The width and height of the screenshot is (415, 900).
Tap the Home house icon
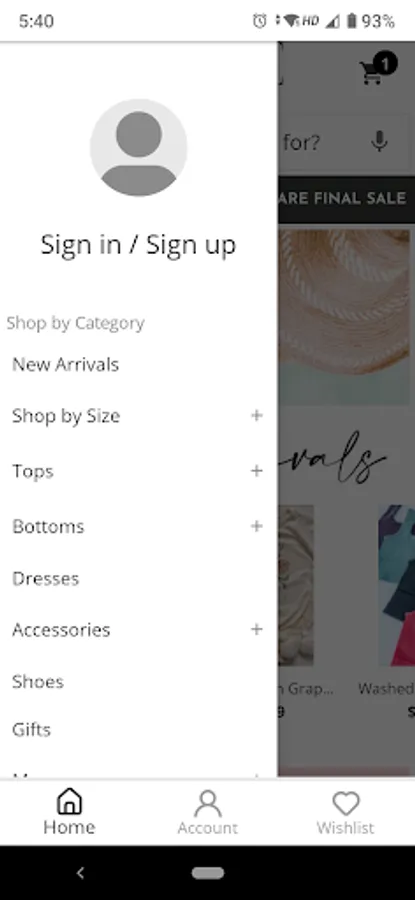point(69,801)
